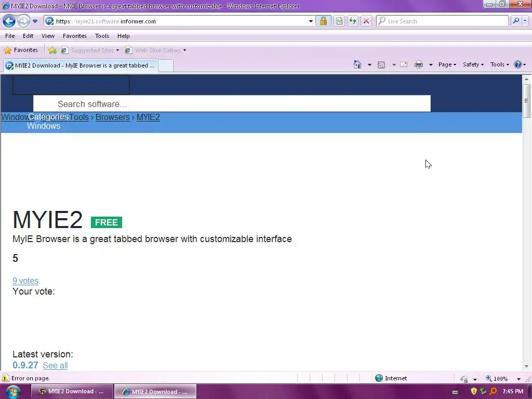532x399 pixels.
Task: Stop loading with the red X
Action: [366, 21]
